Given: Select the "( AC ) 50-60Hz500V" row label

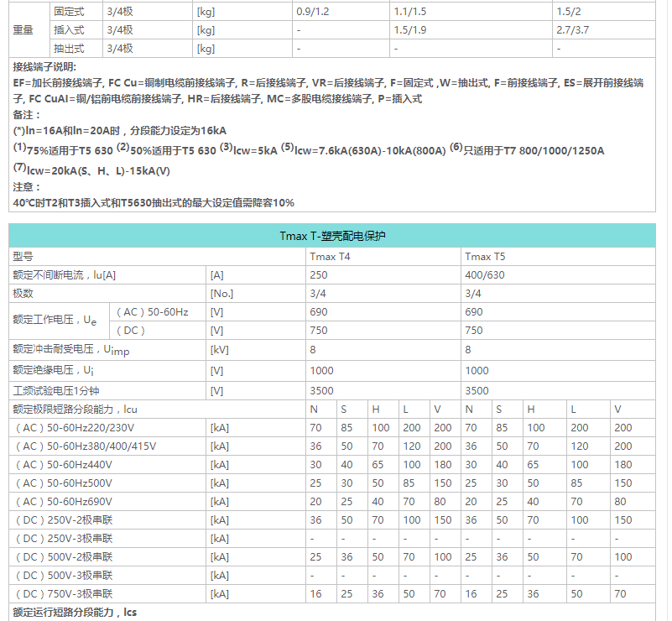Looking at the screenshot, I should (x=64, y=483).
